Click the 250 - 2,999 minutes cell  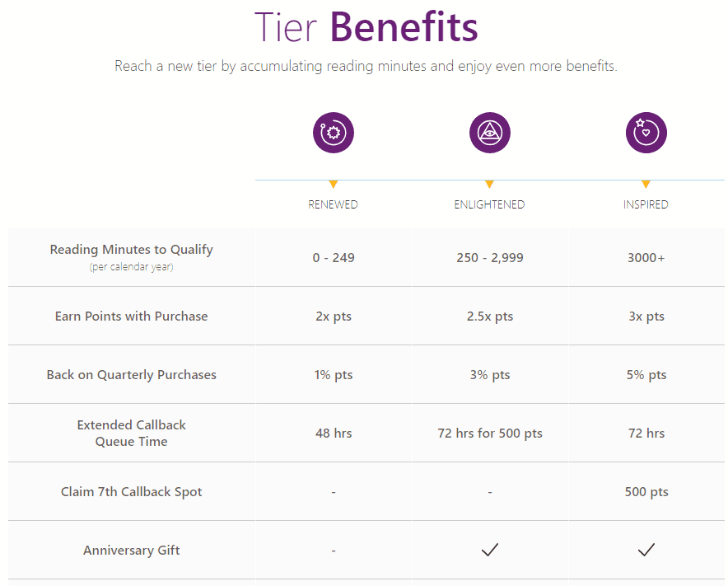click(x=490, y=257)
